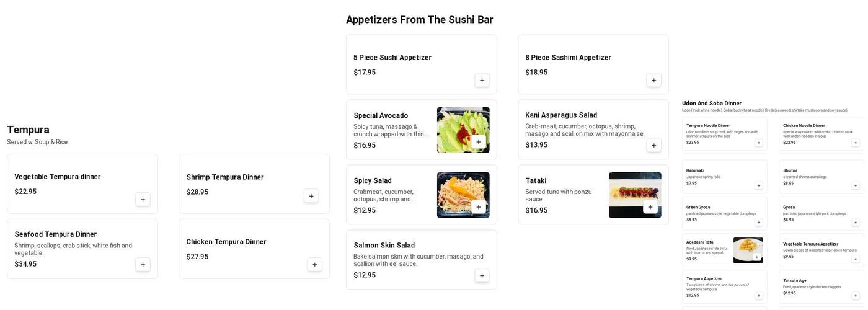Viewport: 868px width, 310px height.
Task: Add Salmon Skin Salad via plus icon
Action: 482,275
